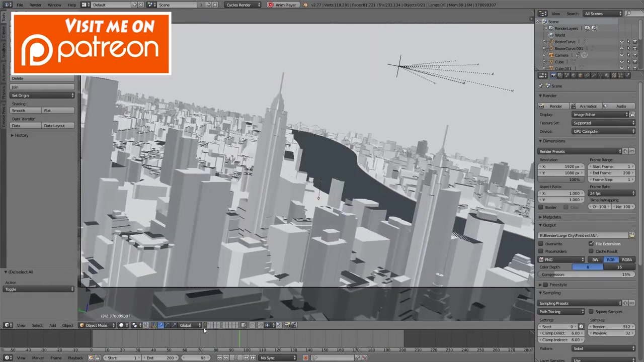The image size is (644, 362).
Task: Enable the Cache Result checkbox
Action: [x=591, y=251]
